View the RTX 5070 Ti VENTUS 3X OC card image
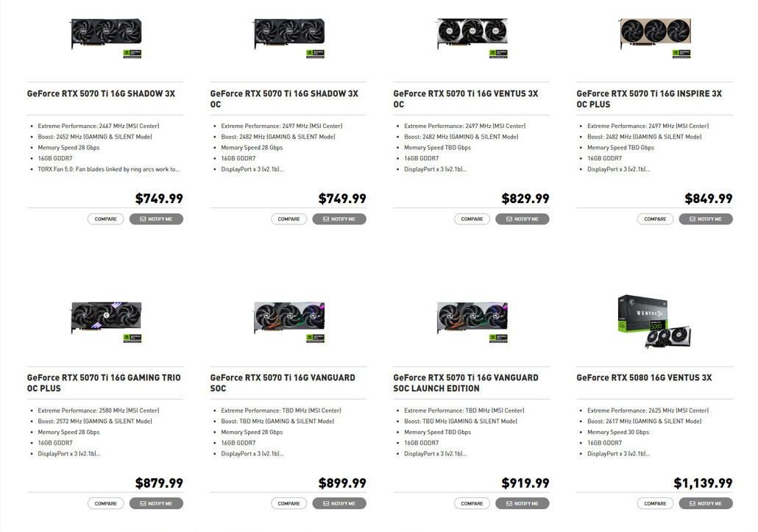758x532 pixels. tap(472, 38)
